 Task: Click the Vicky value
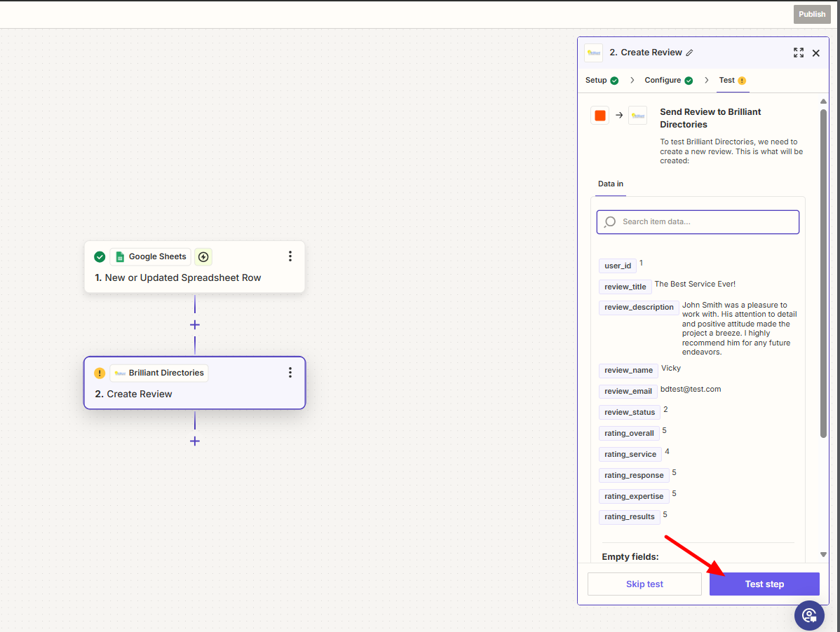pyautogui.click(x=671, y=368)
